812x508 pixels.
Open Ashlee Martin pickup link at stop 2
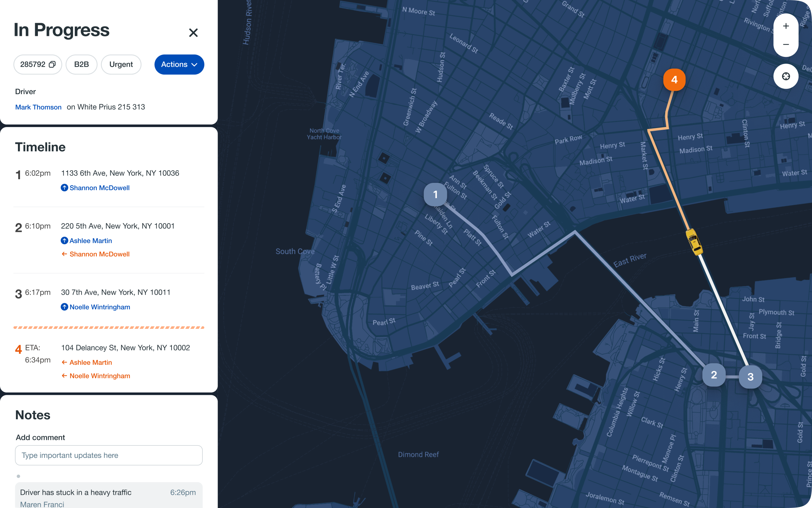coord(90,241)
